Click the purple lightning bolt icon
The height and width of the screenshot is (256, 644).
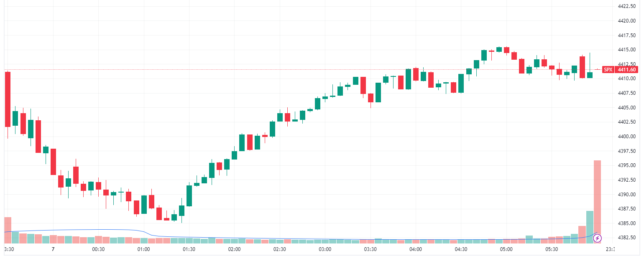(x=598, y=238)
